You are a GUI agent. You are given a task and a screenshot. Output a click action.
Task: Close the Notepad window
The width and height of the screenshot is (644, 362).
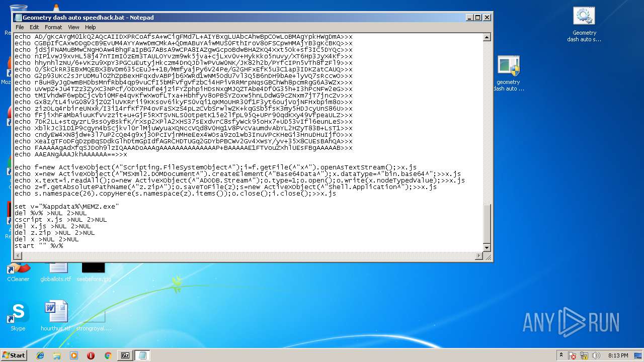[487, 17]
